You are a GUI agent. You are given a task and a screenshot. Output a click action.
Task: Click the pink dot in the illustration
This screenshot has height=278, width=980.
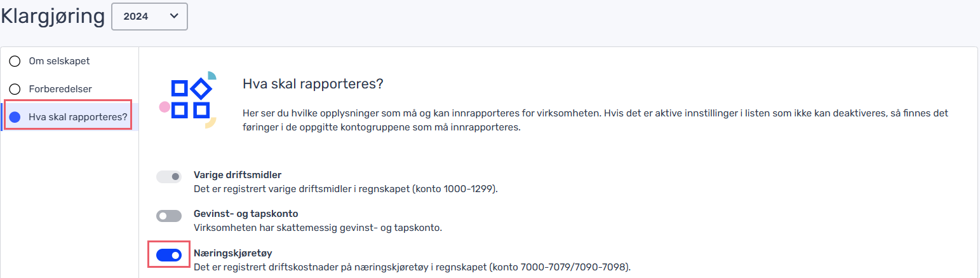(x=164, y=106)
